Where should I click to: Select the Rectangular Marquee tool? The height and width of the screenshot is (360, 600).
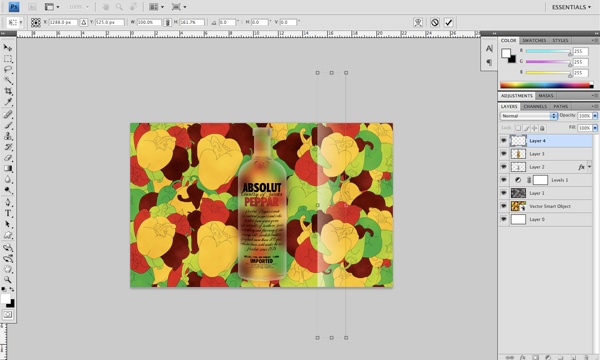coord(8,59)
